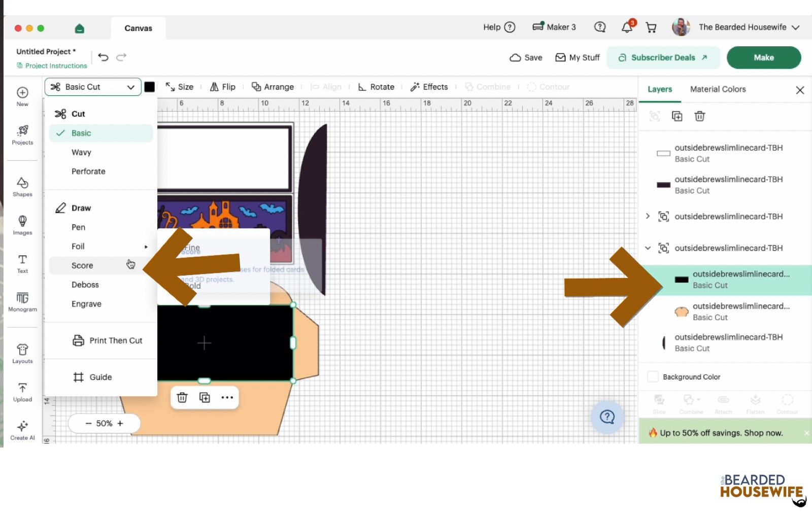812x516 pixels.
Task: Open the Basic Cut operation dropdown
Action: [93, 87]
